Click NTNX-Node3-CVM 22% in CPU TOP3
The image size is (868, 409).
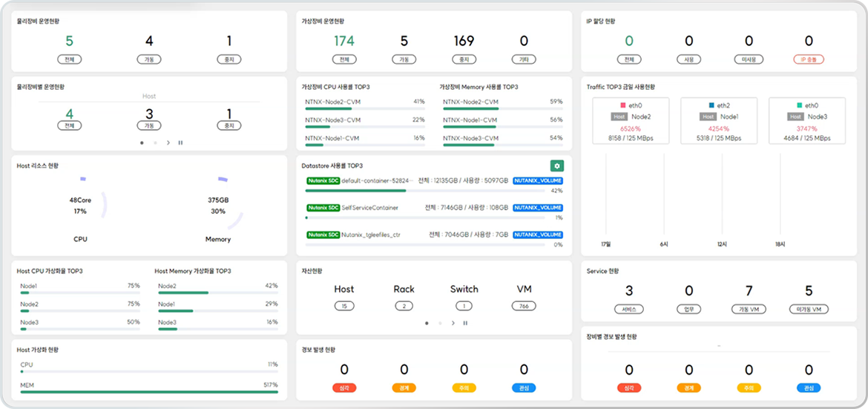pos(365,122)
